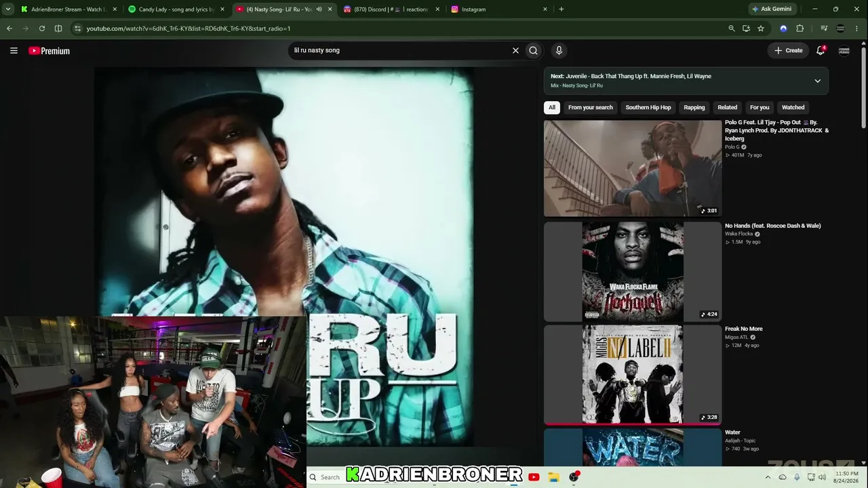Open zoom magnifier in address bar
The image size is (868, 488).
[731, 28]
